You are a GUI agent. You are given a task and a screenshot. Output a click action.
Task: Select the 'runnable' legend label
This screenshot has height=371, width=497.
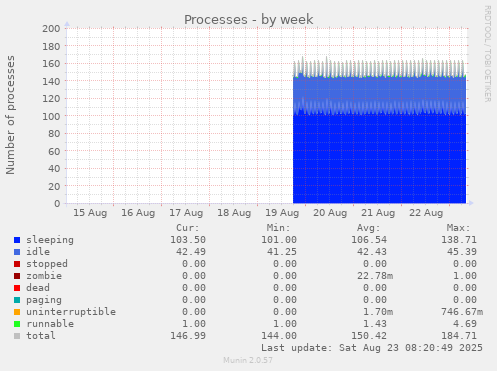pyautogui.click(x=50, y=324)
